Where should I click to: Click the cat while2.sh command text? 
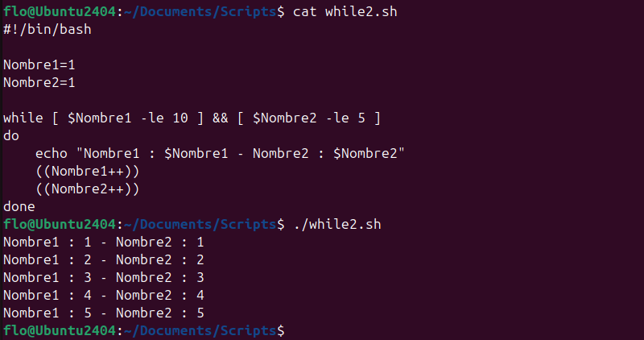point(345,12)
